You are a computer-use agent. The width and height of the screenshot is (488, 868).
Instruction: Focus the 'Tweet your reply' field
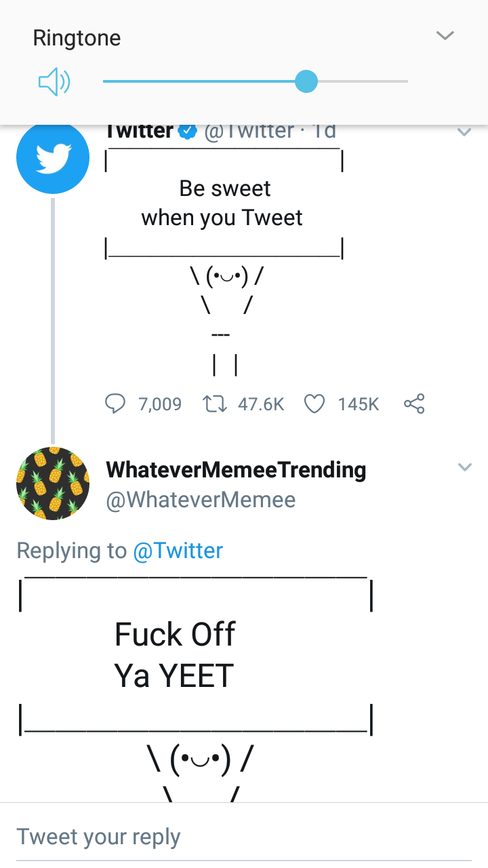tap(244, 837)
